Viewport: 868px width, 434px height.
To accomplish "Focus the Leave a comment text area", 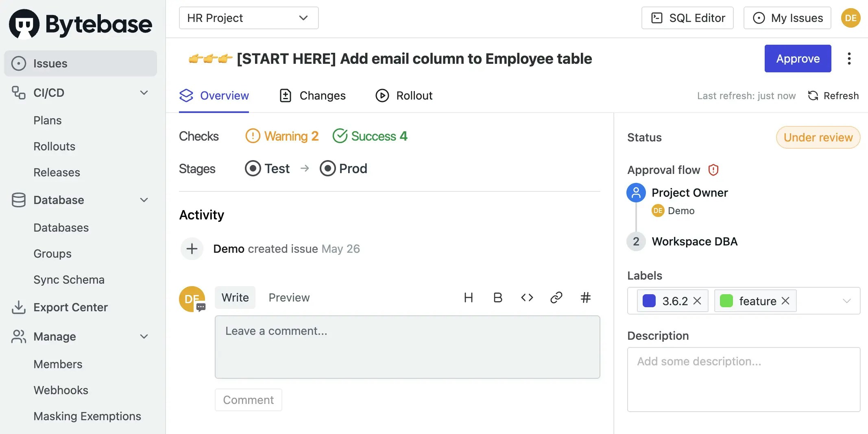I will 407,347.
